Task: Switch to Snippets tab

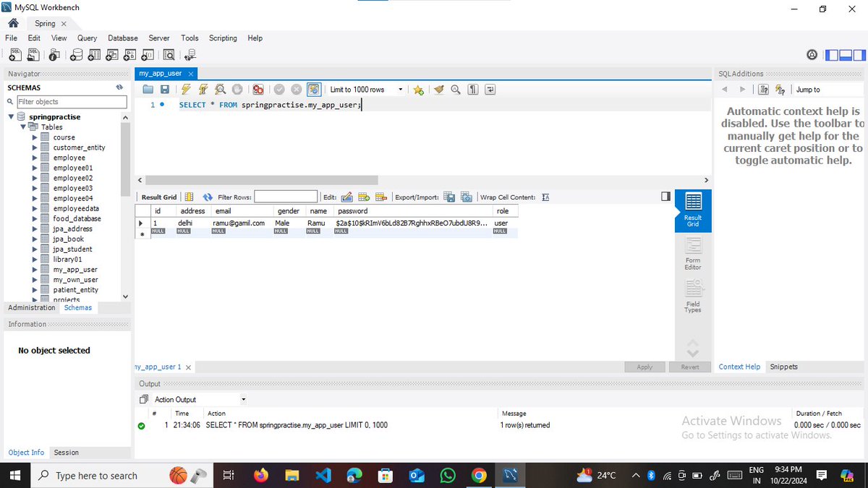Action: click(x=783, y=367)
